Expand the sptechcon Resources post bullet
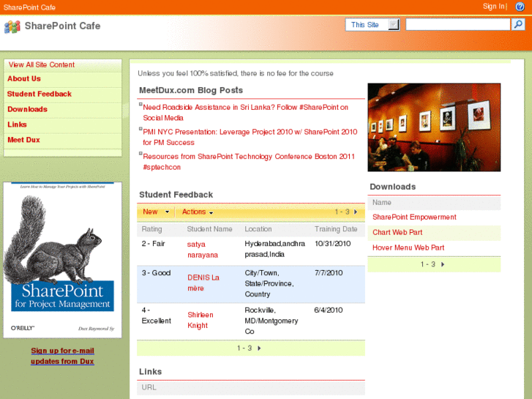This screenshot has height=399, width=532. tap(141, 154)
